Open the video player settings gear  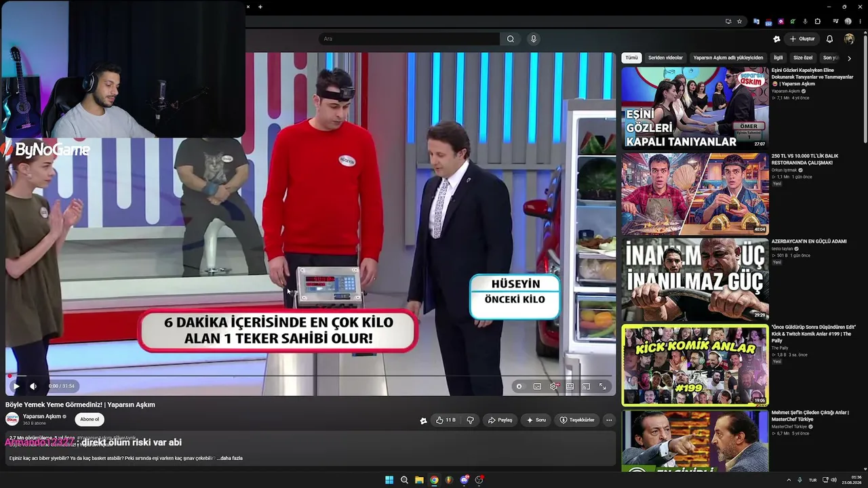tap(554, 386)
